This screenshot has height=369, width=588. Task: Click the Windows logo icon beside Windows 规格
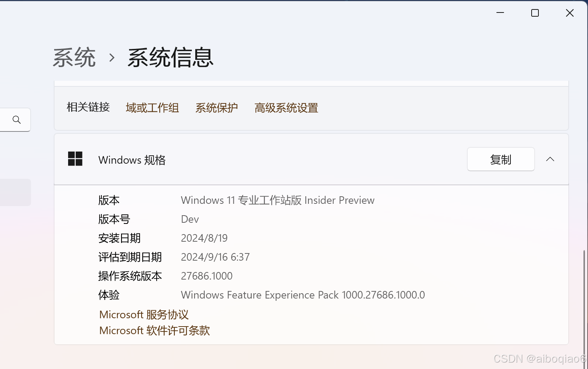click(75, 159)
